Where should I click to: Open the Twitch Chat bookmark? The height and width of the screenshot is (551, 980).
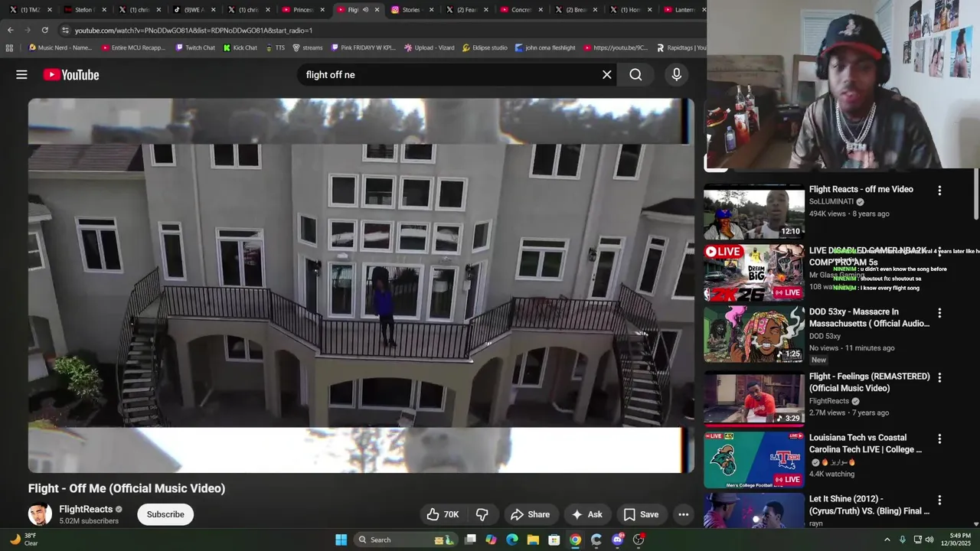(195, 47)
